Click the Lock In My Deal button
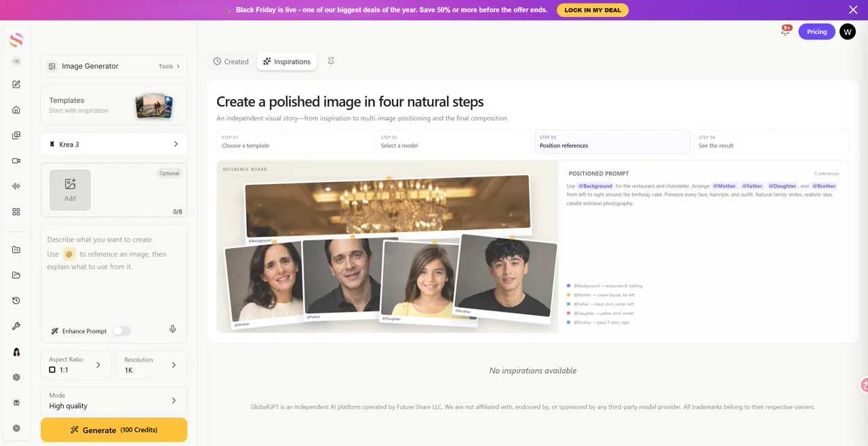868x446 pixels. coord(593,10)
